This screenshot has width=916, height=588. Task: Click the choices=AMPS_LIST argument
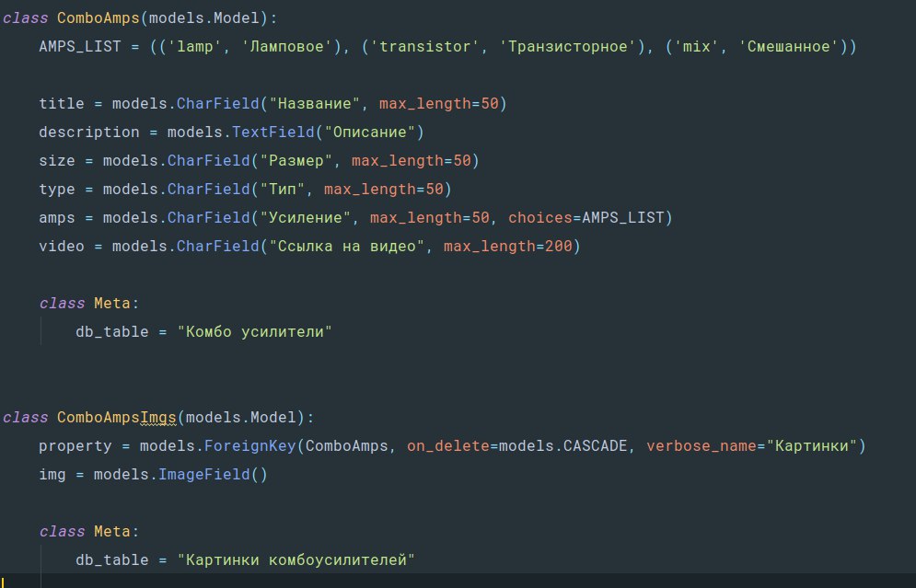coord(586,218)
